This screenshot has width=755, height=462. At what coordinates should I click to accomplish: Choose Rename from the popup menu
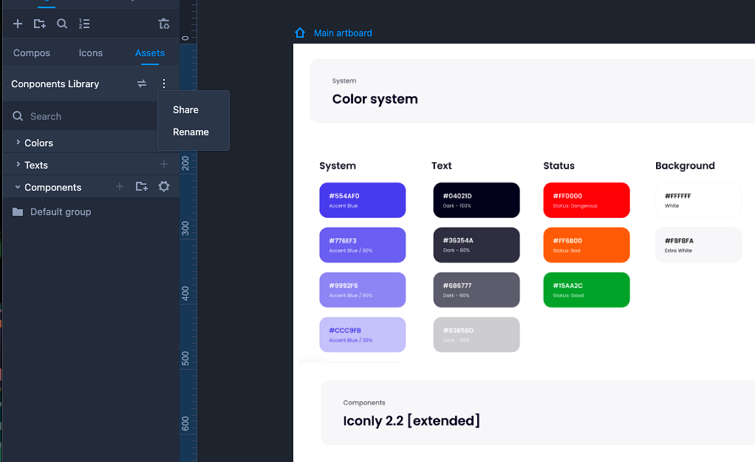(191, 132)
